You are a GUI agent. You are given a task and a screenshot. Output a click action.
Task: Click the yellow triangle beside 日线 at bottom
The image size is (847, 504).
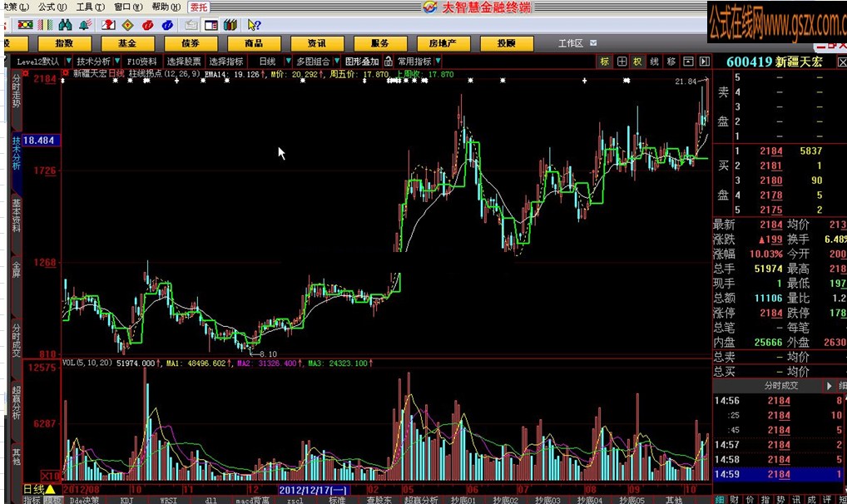[x=50, y=489]
